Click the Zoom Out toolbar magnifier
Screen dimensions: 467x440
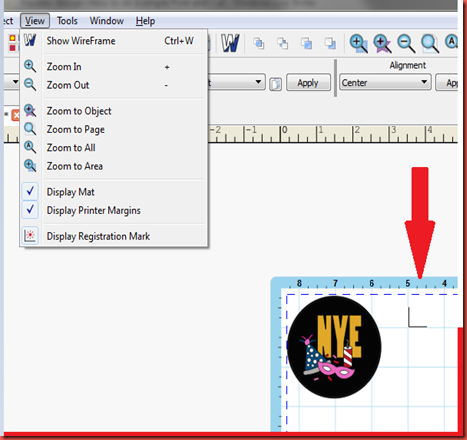[x=406, y=43]
